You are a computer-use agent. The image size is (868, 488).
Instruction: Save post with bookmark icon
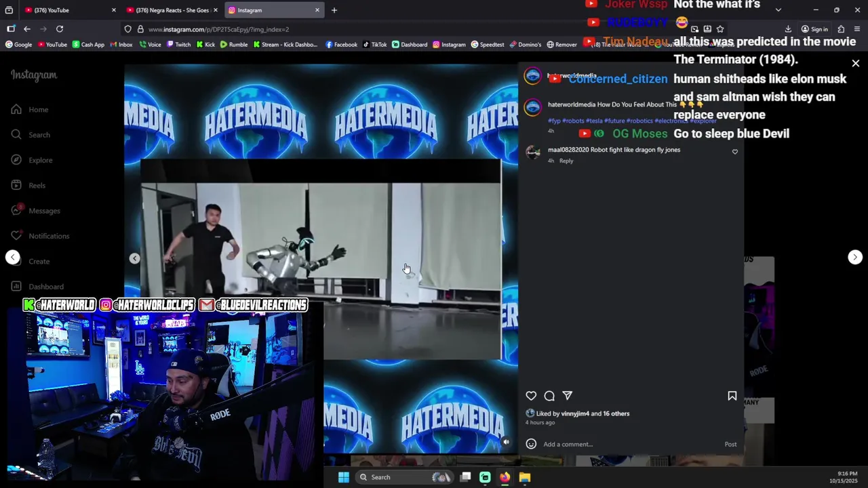coord(732,396)
